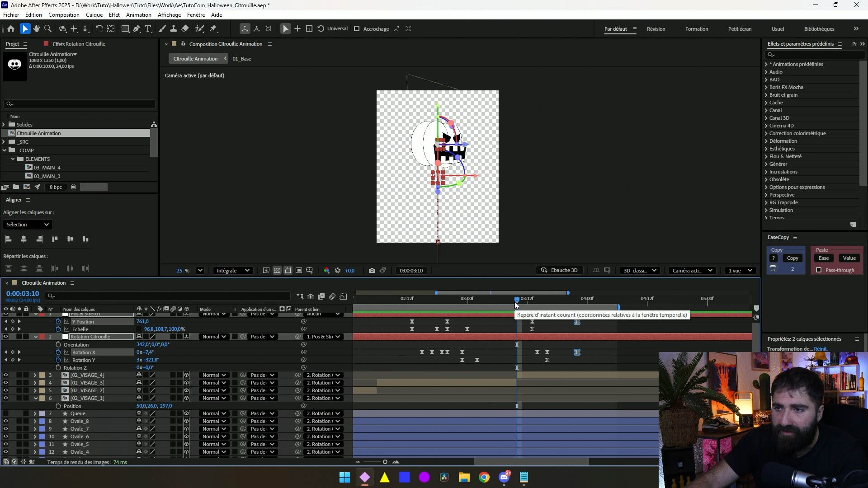The height and width of the screenshot is (488, 868).
Task: Select the Pen tool
Action: [137, 28]
